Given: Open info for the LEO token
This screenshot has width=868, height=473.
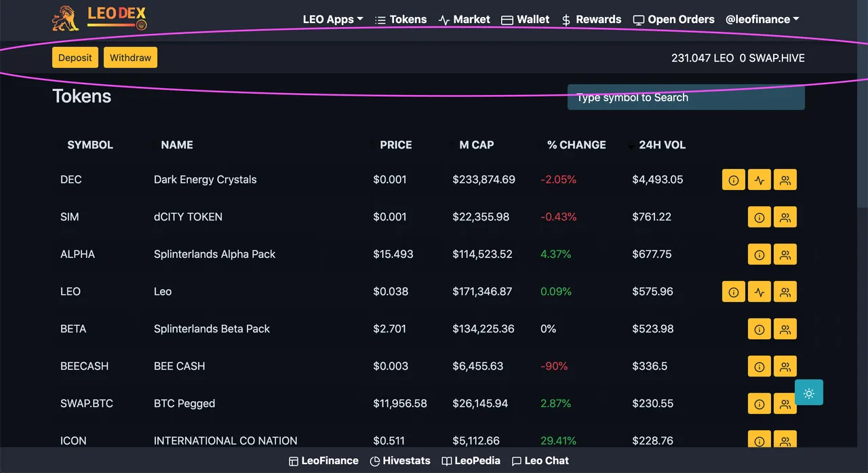Looking at the screenshot, I should point(733,292).
